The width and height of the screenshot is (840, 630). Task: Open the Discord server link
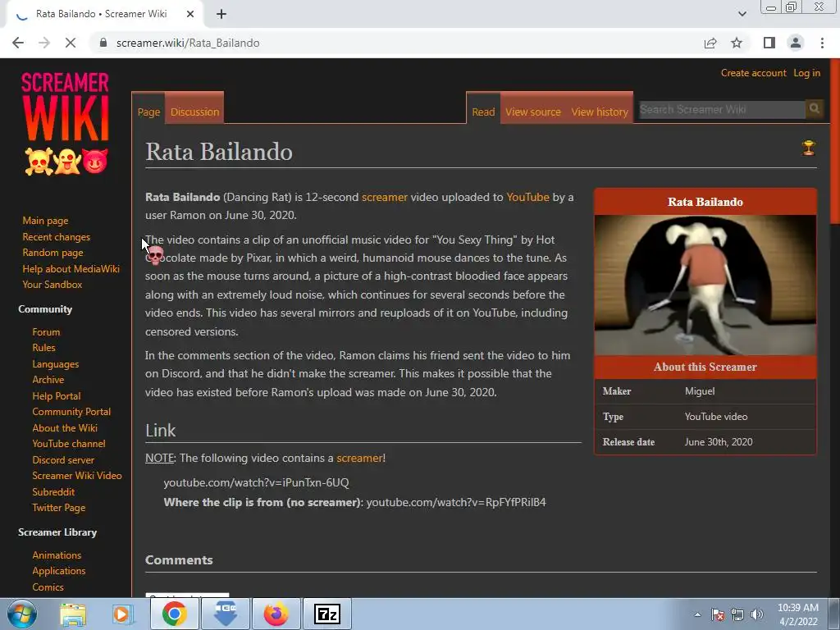click(62, 459)
